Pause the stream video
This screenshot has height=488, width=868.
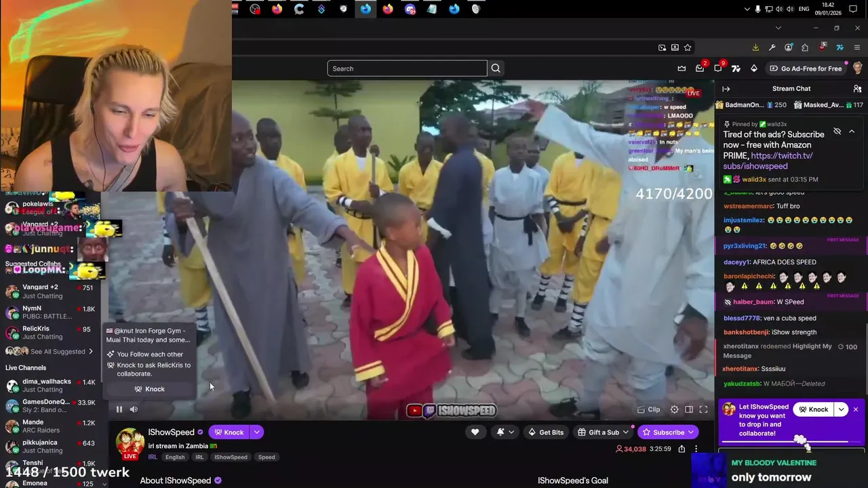coord(119,409)
